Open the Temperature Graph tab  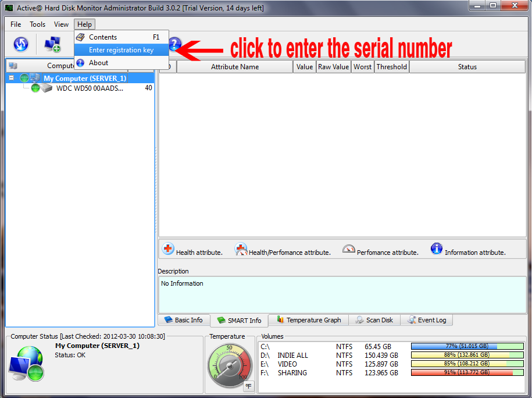tap(309, 320)
